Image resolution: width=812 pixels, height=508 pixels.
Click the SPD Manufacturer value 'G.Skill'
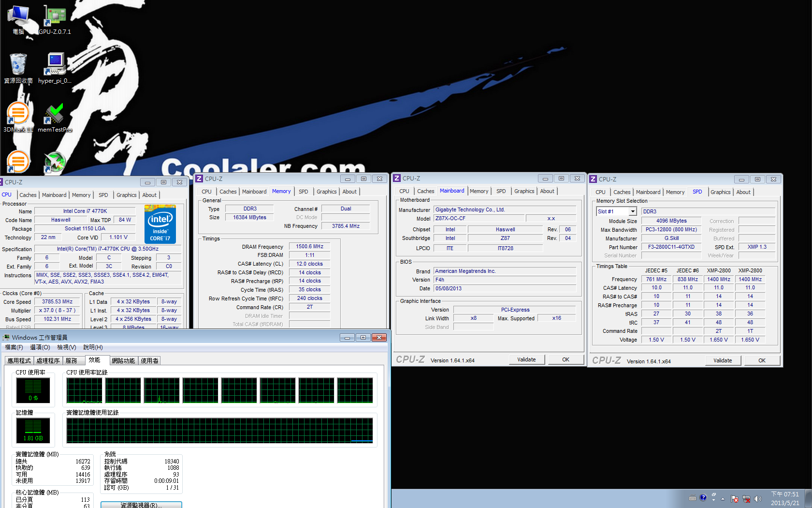point(671,239)
